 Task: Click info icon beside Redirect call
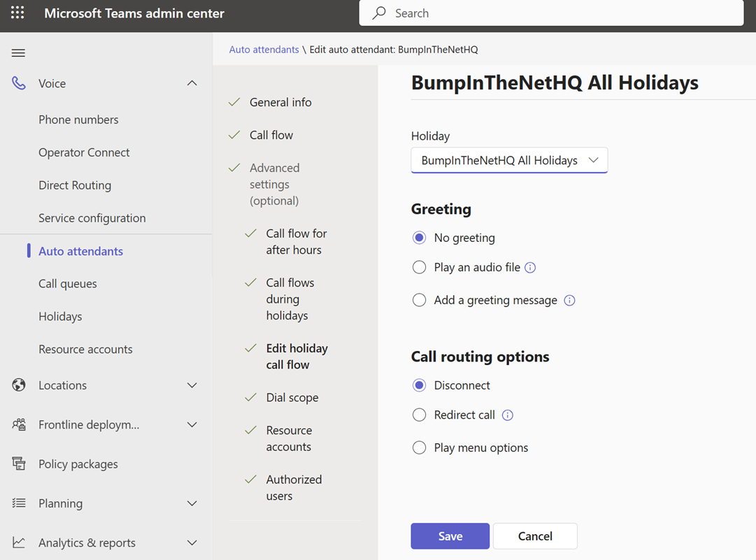point(508,415)
